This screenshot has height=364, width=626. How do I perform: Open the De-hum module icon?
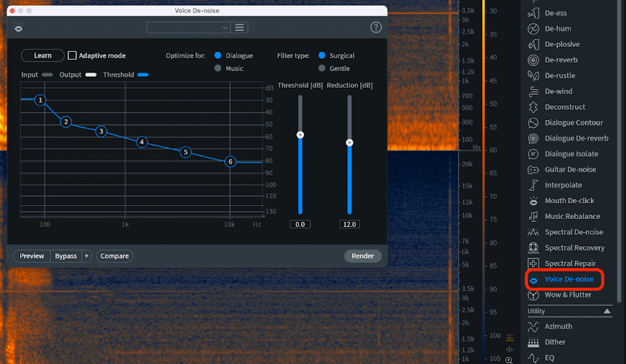[533, 29]
